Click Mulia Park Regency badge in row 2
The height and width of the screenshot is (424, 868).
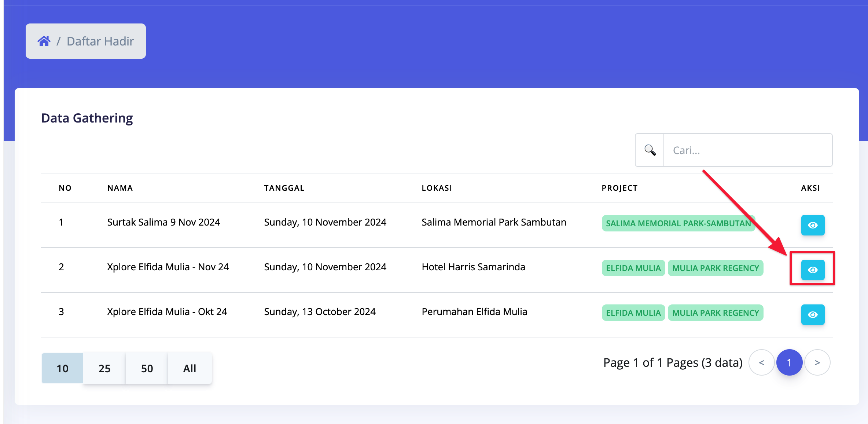(715, 268)
